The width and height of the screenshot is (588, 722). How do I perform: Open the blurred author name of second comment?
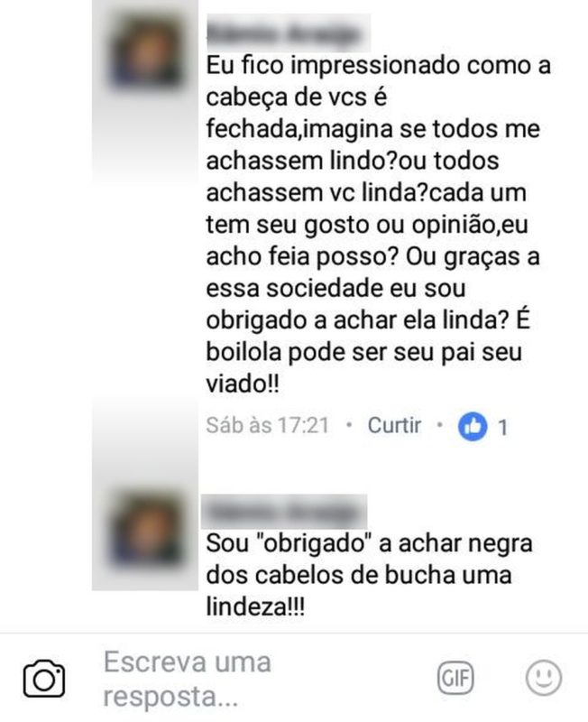284,512
